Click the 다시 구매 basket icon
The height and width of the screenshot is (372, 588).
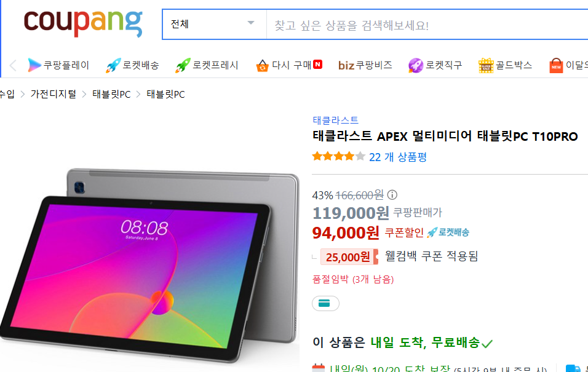pyautogui.click(x=262, y=66)
